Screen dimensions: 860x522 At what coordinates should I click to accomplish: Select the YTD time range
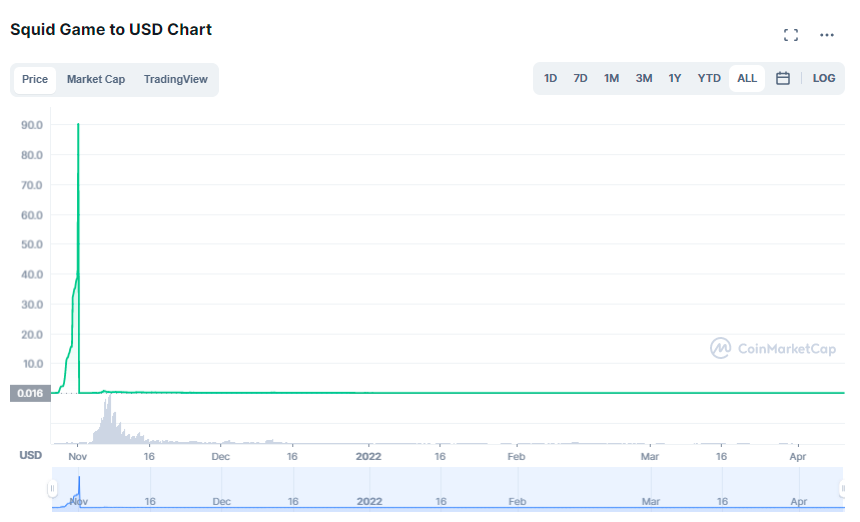coord(709,78)
